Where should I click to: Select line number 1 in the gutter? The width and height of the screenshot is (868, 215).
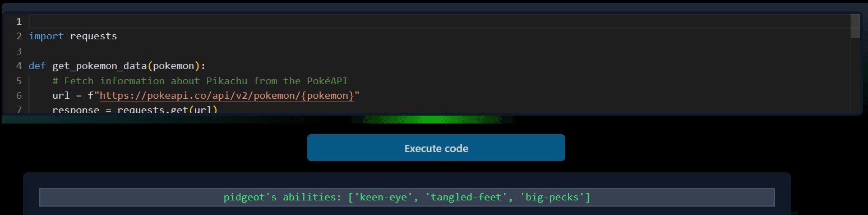point(19,21)
